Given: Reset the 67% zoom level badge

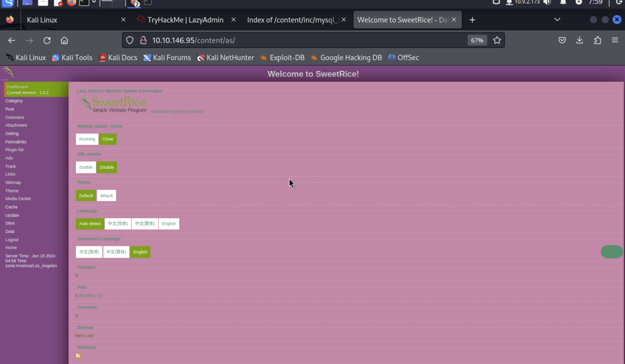Looking at the screenshot, I should point(477,40).
